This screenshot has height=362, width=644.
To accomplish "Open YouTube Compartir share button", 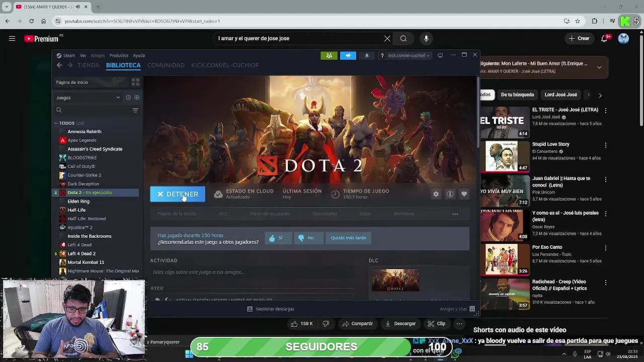I will click(357, 324).
